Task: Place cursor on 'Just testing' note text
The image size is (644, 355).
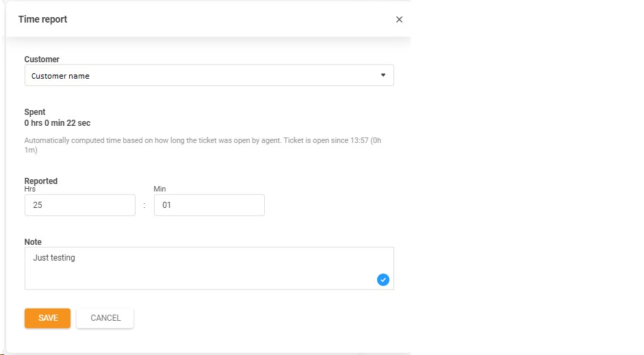Action: pos(54,258)
